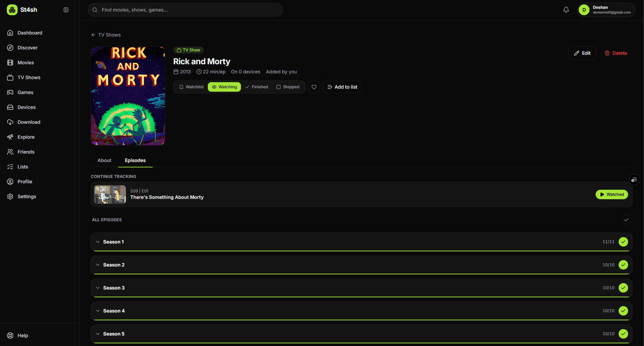
Task: Open the floating list-settings icon at right edge
Action: pyautogui.click(x=634, y=180)
